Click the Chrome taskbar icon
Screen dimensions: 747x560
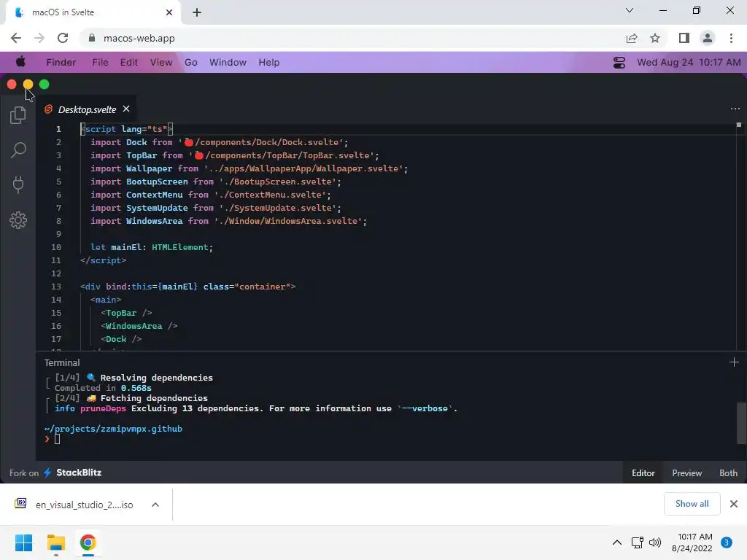click(x=88, y=542)
